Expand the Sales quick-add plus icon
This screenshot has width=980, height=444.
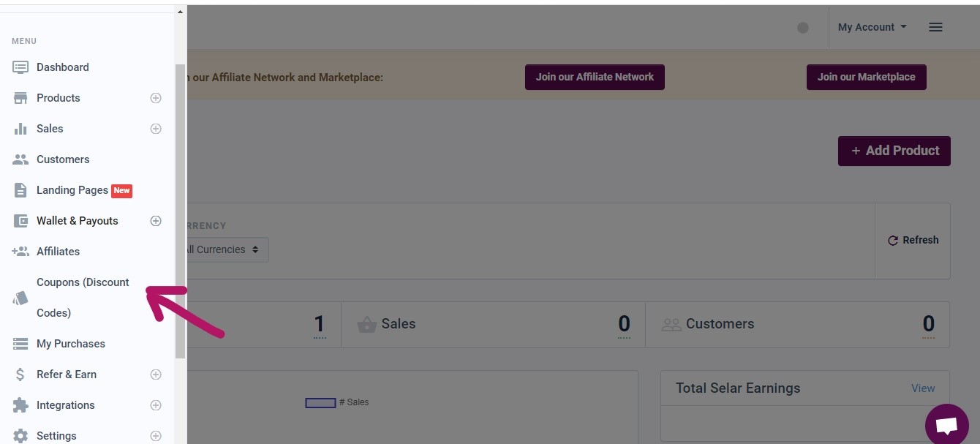click(x=156, y=128)
